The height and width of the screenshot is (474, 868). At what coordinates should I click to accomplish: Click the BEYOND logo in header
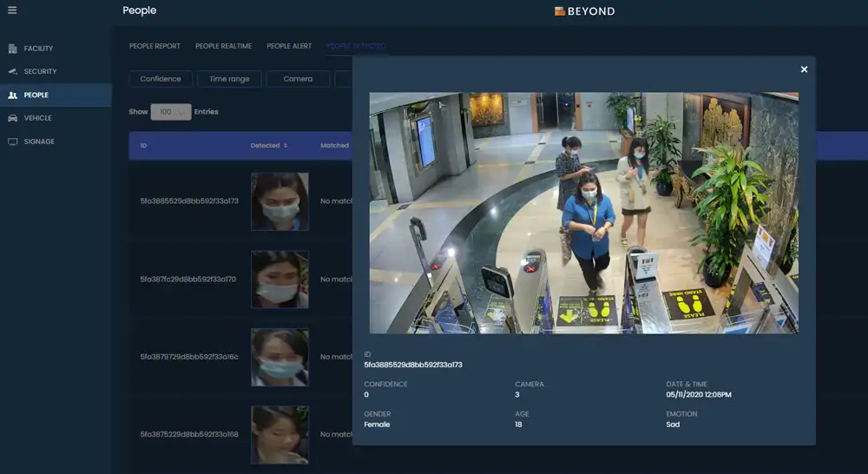pos(584,11)
